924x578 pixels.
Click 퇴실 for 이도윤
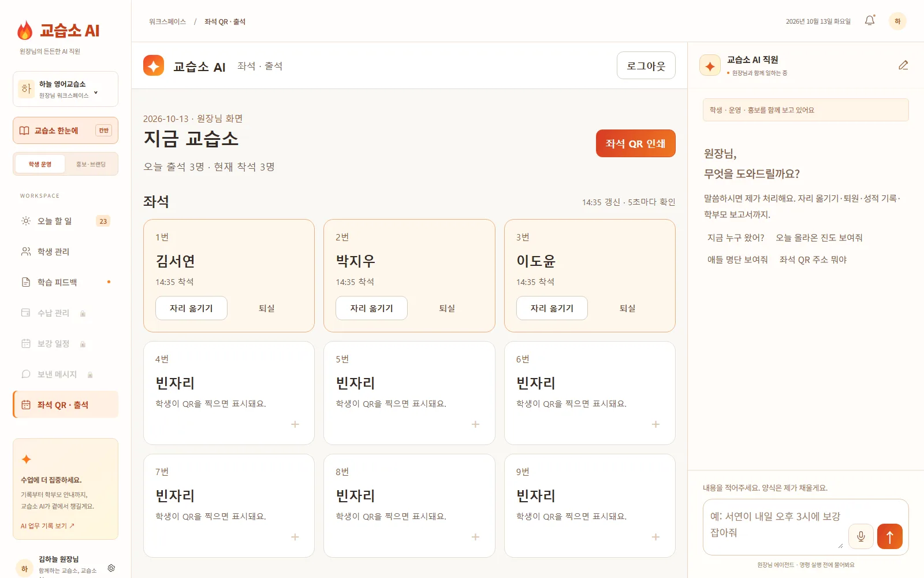[x=628, y=308]
